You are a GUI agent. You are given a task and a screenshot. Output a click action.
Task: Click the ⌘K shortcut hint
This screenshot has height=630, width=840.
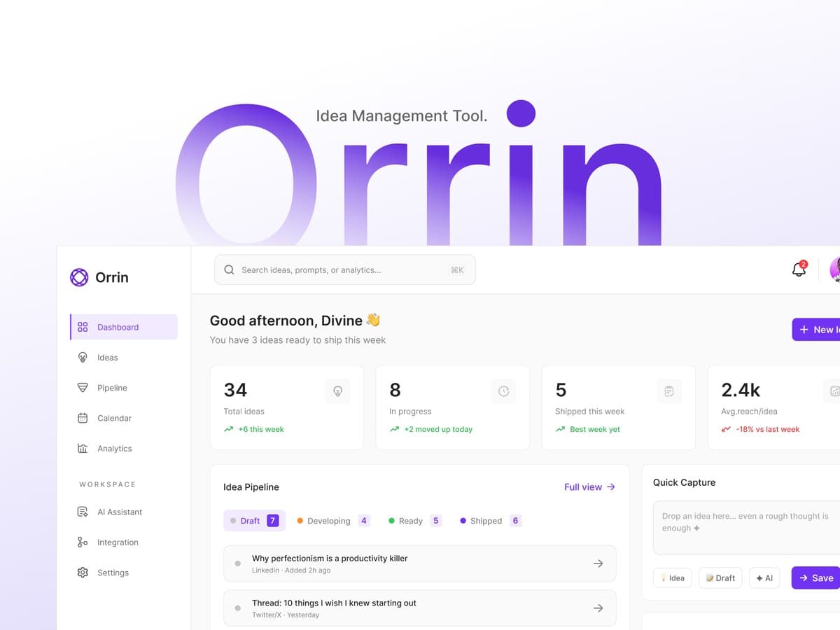coord(457,270)
